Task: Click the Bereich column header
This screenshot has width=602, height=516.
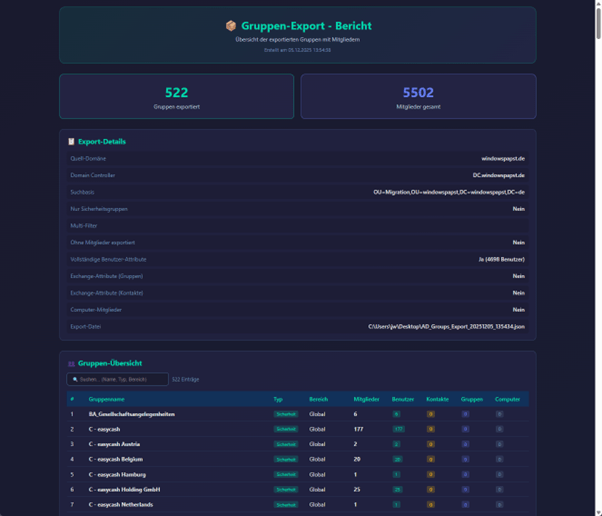Action: pos(318,399)
